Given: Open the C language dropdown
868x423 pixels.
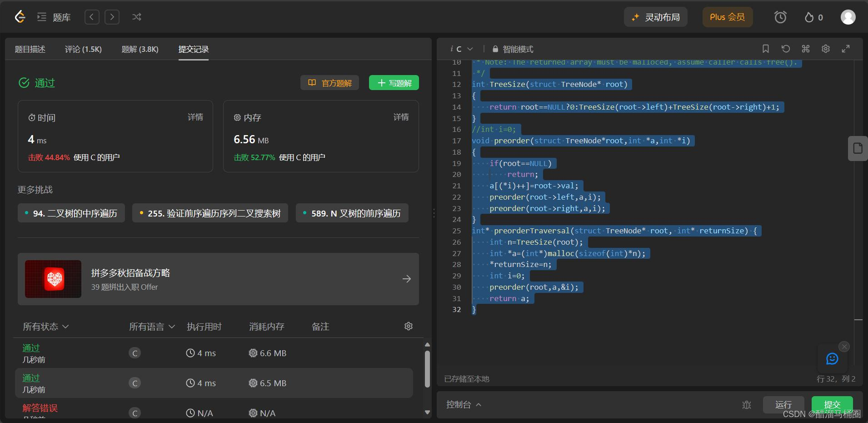Looking at the screenshot, I should click(462, 49).
